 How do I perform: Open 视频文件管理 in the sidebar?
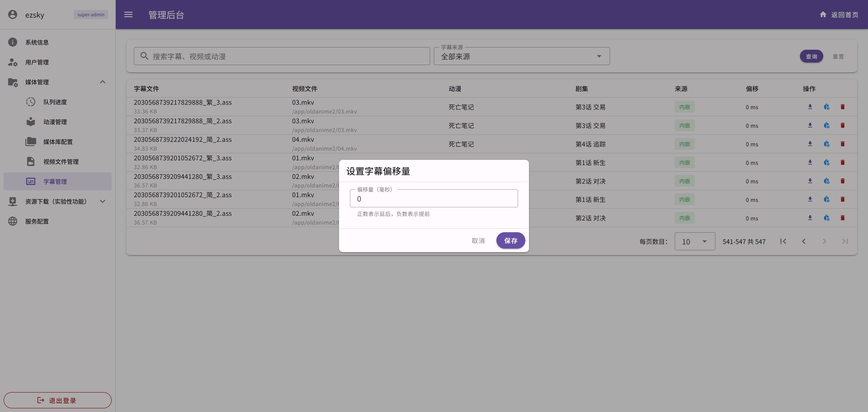coord(61,162)
